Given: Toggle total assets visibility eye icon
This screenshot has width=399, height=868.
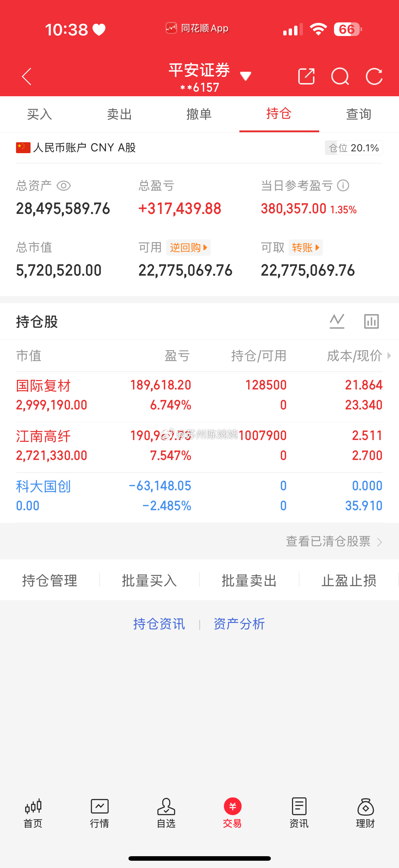Looking at the screenshot, I should 63,186.
